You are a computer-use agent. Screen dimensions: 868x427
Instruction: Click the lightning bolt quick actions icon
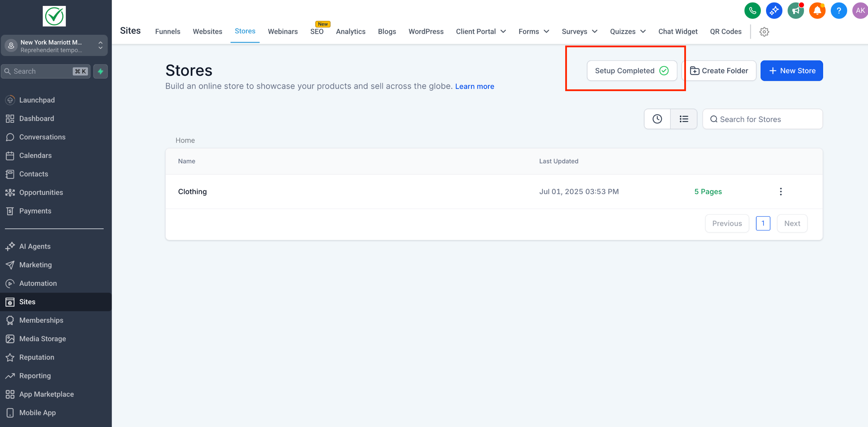click(101, 71)
